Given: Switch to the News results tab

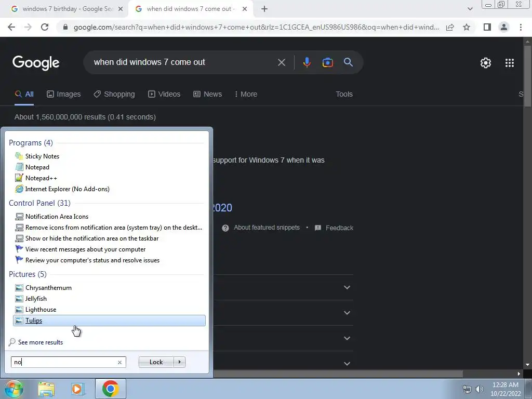Looking at the screenshot, I should 208,94.
